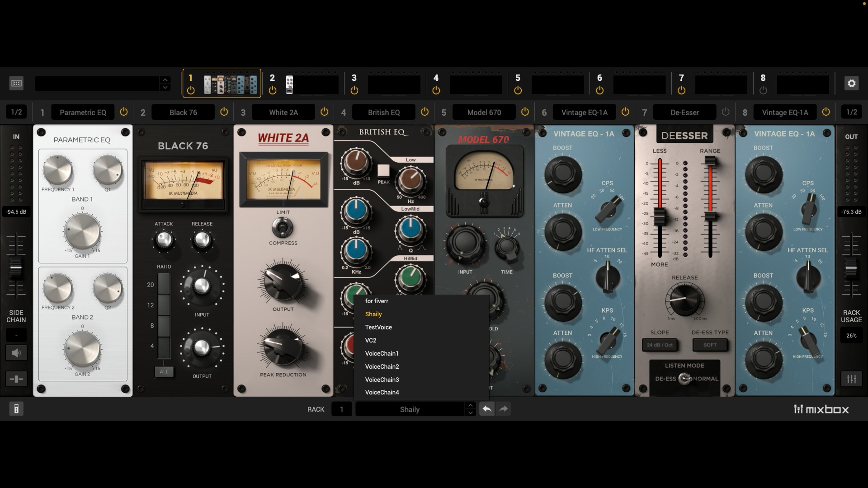
Task: Enable the De-Esser slot power
Action: pos(726,112)
